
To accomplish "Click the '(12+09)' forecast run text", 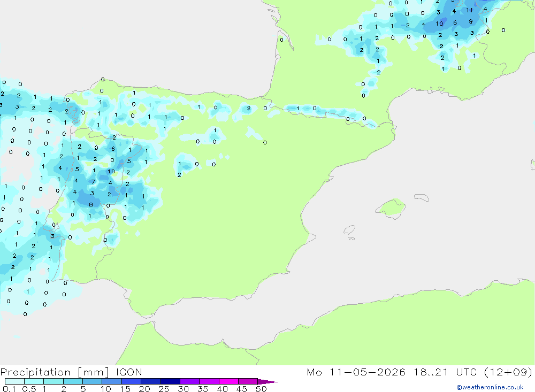I will (508, 372).
